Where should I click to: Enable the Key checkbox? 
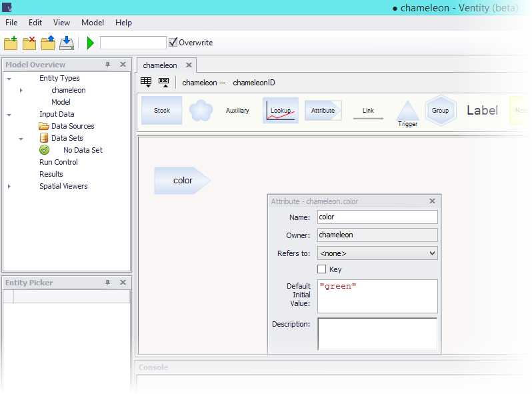click(321, 269)
